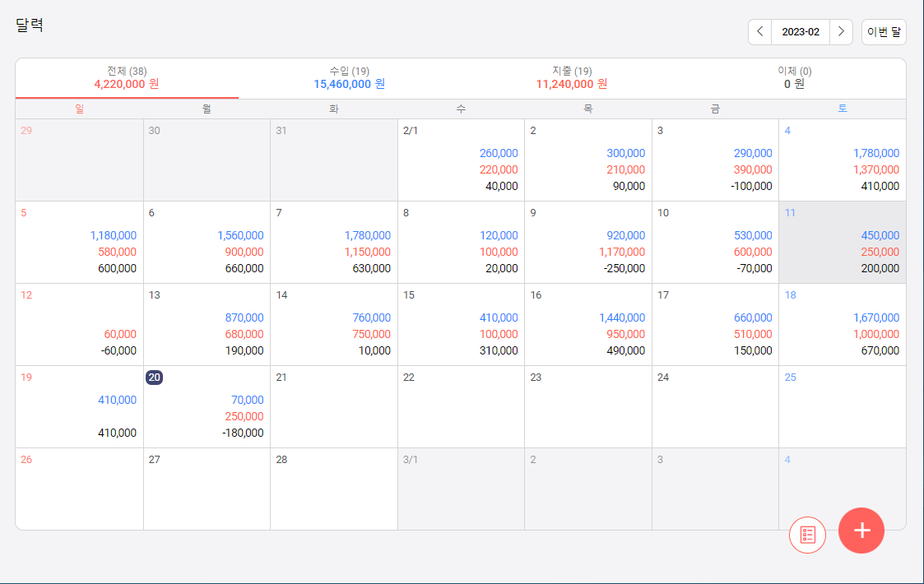Select the highlighted date 20
The width and height of the screenshot is (924, 584).
pos(155,378)
